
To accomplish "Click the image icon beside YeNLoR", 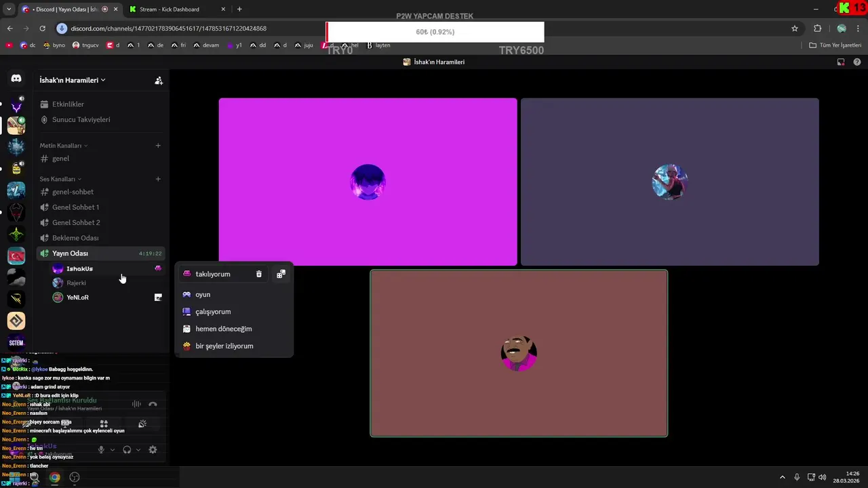I will click(x=158, y=298).
